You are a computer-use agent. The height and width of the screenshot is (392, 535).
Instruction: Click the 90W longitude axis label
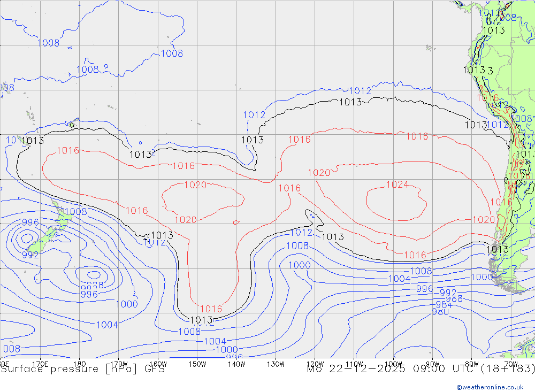(x=433, y=364)
